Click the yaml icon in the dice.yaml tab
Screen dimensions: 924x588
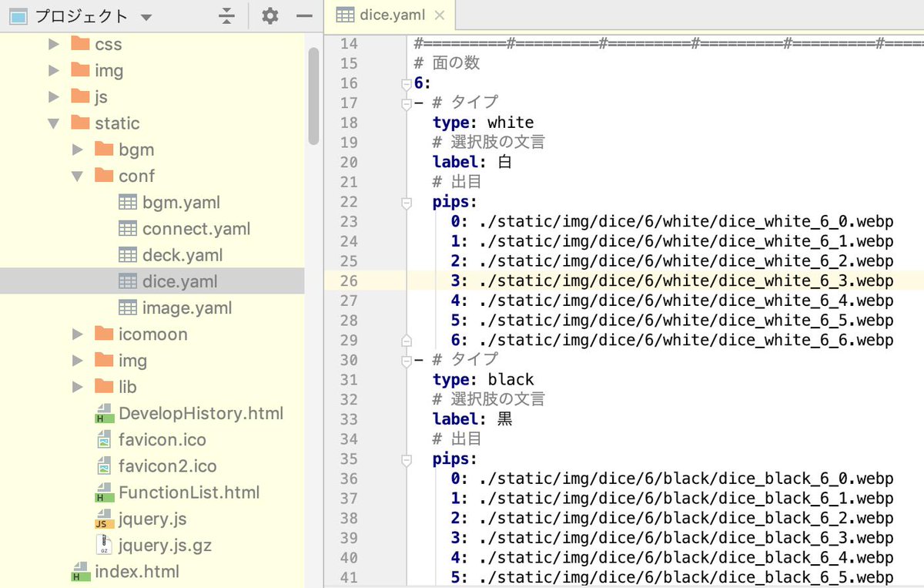346,15
